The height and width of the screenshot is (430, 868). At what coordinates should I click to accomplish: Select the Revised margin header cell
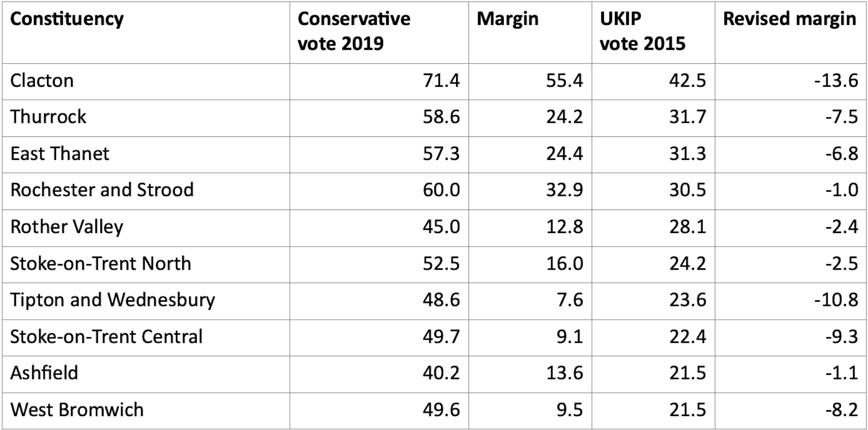click(789, 19)
